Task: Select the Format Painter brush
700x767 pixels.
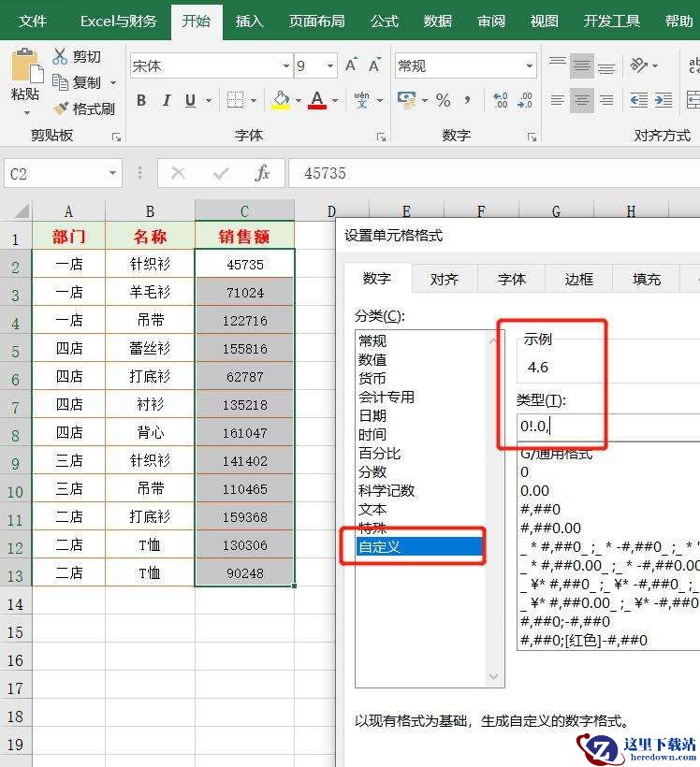Action: tap(61, 109)
